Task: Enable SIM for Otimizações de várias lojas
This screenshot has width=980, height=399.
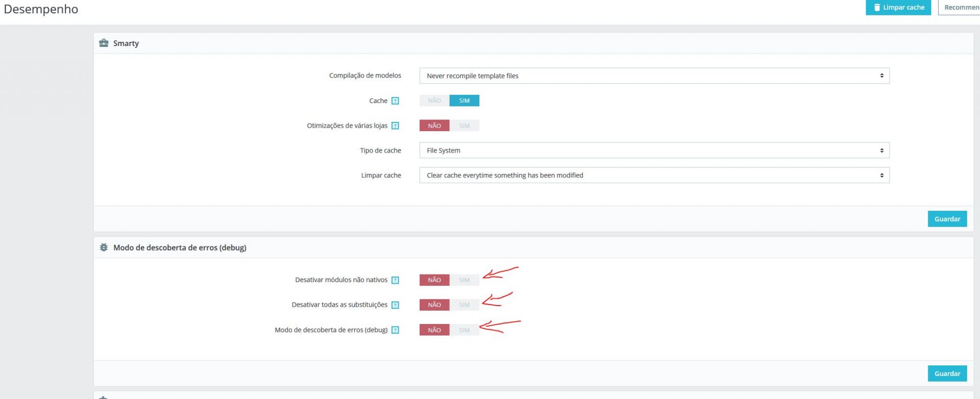Action: pos(464,126)
